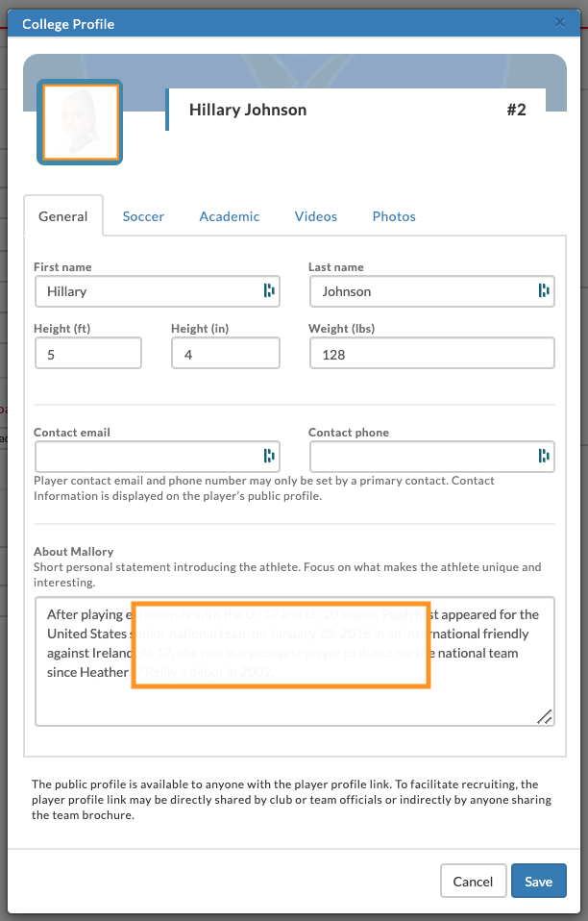The width and height of the screenshot is (588, 921).
Task: Focus the Height (in) field
Action: point(226,353)
